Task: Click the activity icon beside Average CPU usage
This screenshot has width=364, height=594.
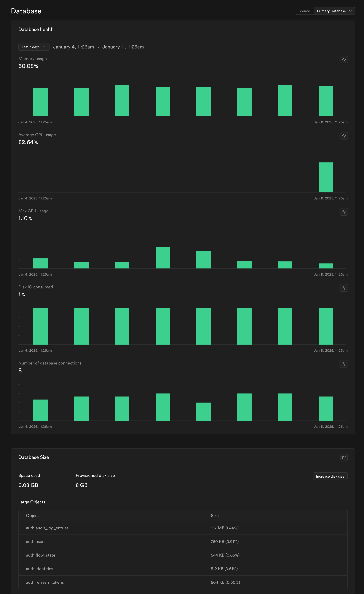Action: [344, 135]
